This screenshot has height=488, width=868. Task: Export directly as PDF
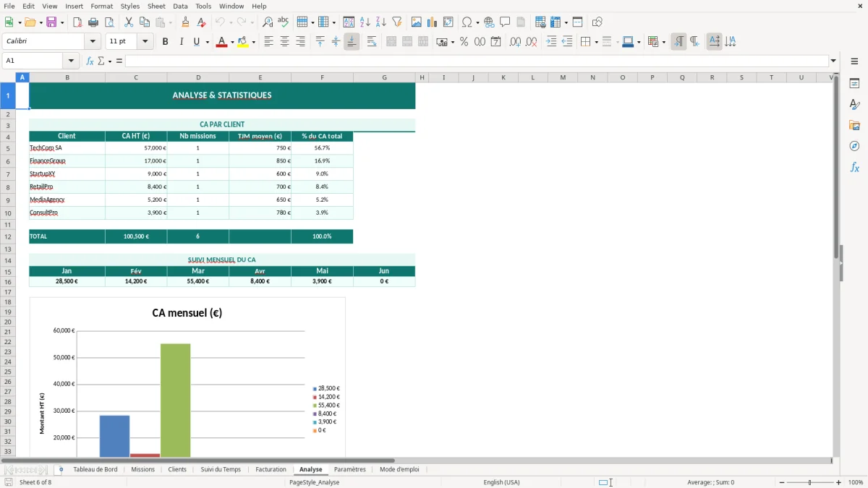click(x=77, y=22)
